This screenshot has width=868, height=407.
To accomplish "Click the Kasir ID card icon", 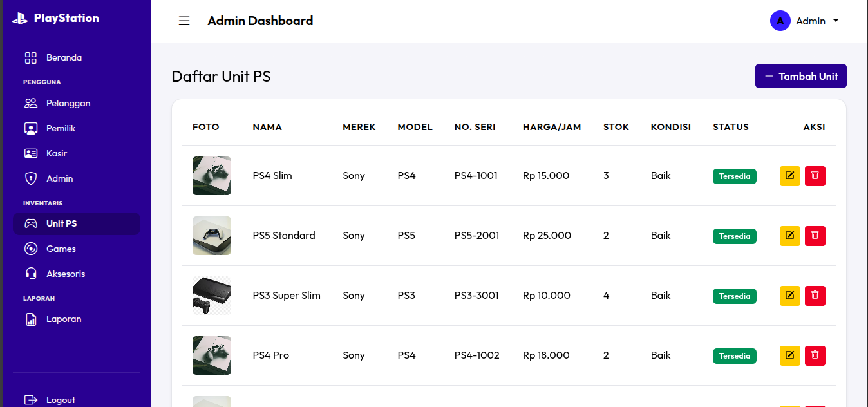I will tap(31, 154).
